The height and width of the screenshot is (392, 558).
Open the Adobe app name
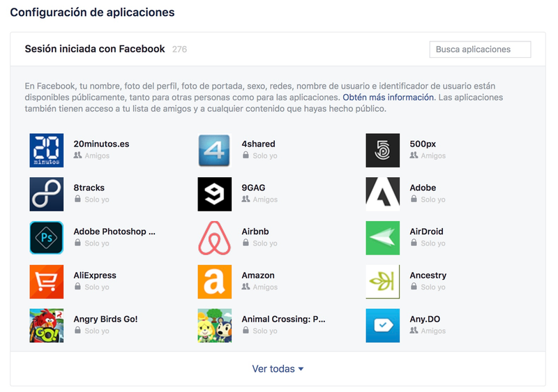(x=423, y=188)
